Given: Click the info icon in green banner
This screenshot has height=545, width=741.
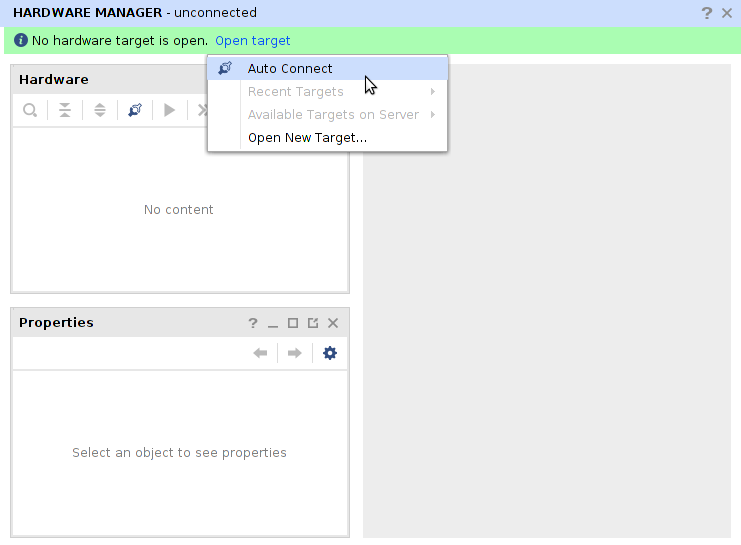Looking at the screenshot, I should (x=21, y=41).
